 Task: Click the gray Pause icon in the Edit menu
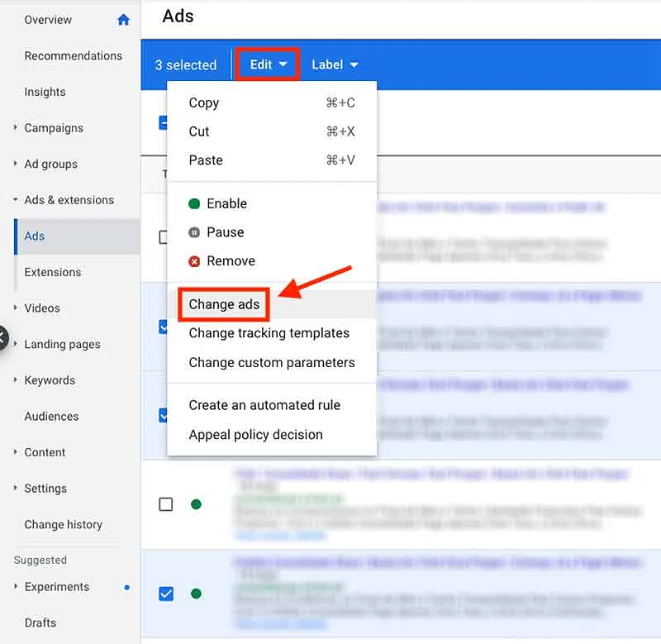coord(194,232)
